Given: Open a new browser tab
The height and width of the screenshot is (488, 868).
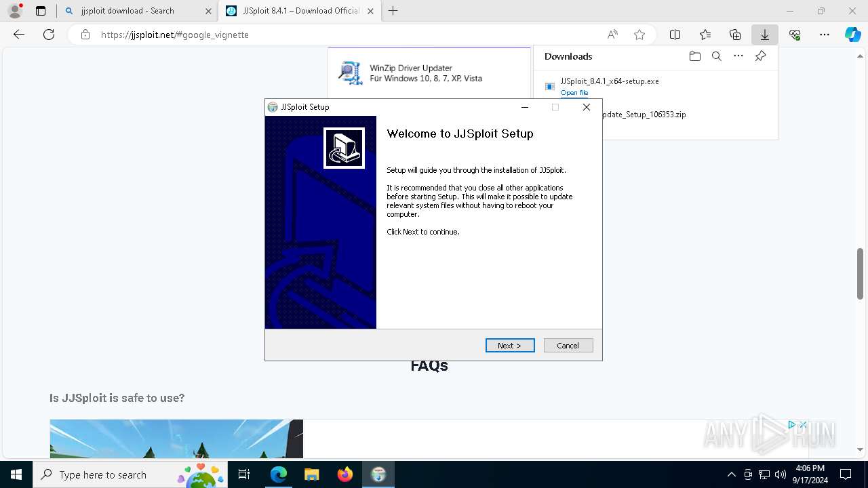Looking at the screenshot, I should click(393, 11).
